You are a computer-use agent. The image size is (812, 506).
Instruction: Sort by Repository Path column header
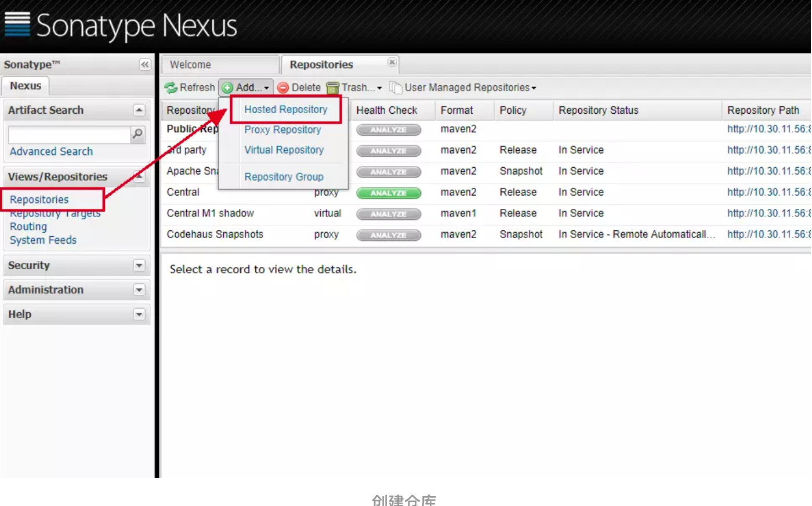[x=766, y=110]
